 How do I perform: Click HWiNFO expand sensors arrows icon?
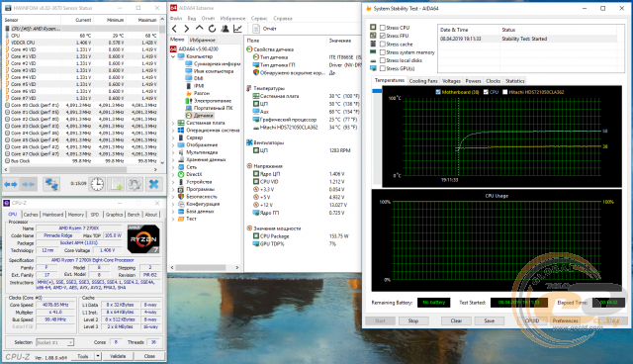[x=11, y=184]
